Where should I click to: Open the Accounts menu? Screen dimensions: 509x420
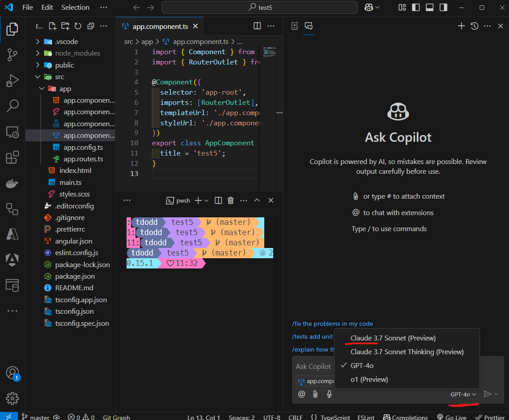[x=12, y=373]
